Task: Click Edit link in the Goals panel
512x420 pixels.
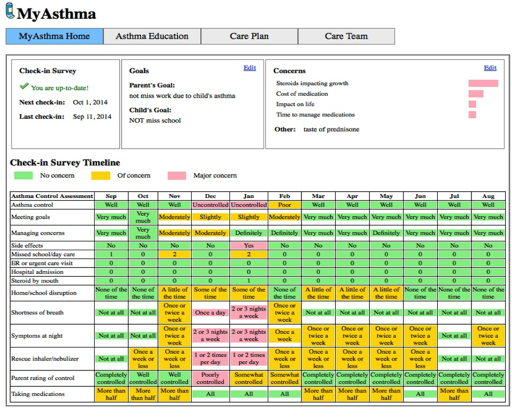Action: pos(249,68)
